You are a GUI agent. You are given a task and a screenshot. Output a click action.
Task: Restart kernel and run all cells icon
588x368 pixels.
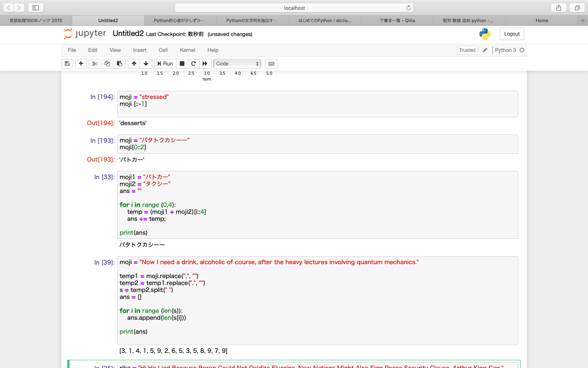205,64
